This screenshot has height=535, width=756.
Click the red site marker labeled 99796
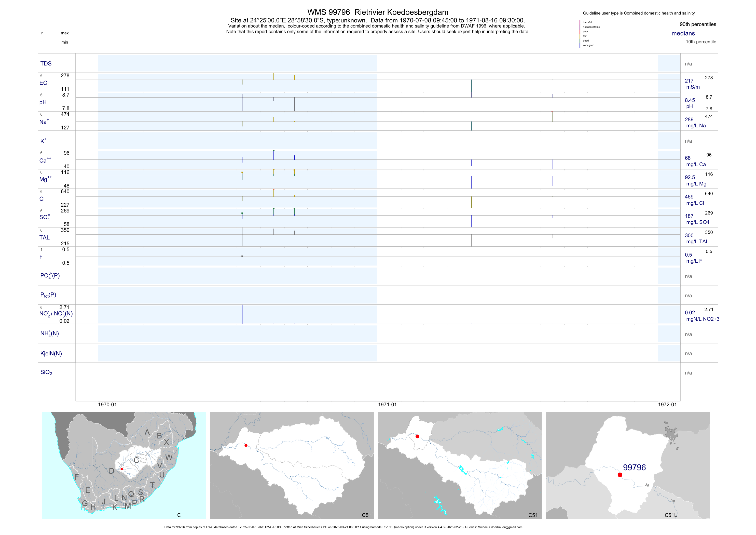[x=620, y=475]
